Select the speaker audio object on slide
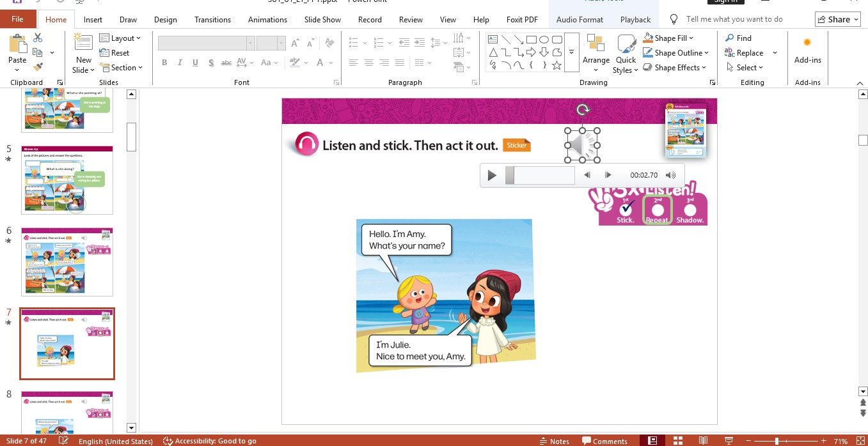This screenshot has height=446, width=868. [x=582, y=145]
